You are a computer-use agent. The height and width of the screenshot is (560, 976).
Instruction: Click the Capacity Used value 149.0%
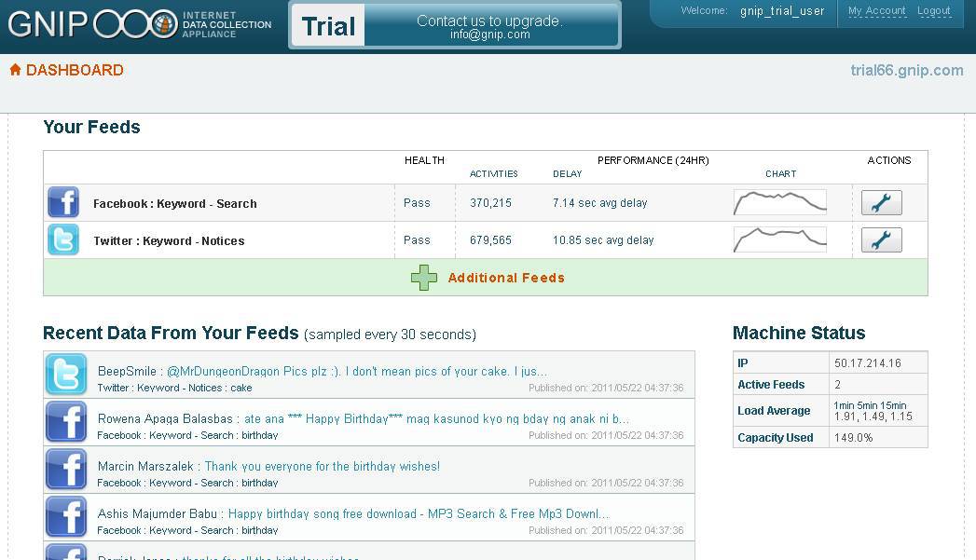click(x=853, y=438)
